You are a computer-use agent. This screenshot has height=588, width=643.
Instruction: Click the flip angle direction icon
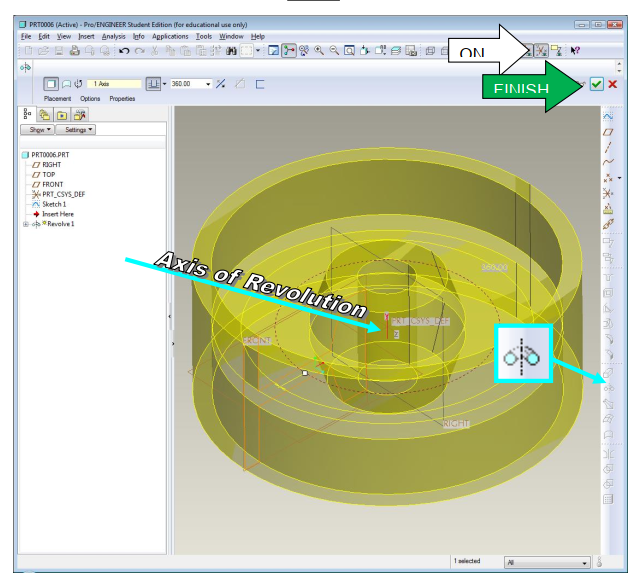tap(220, 84)
